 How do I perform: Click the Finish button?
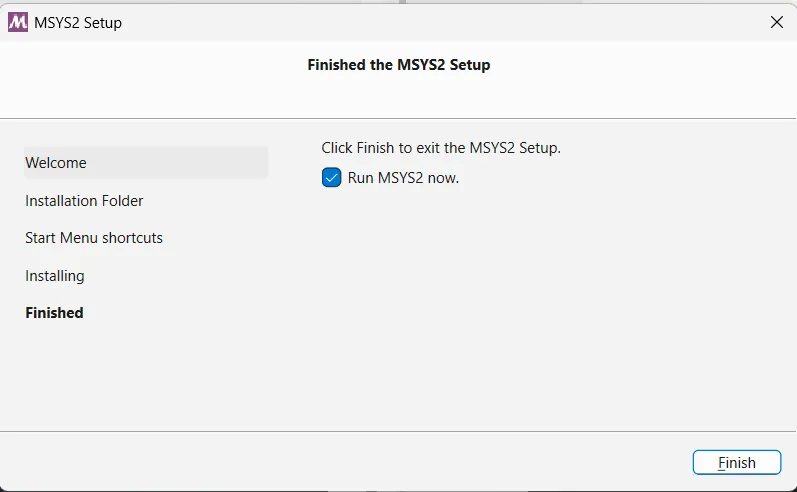tap(737, 463)
